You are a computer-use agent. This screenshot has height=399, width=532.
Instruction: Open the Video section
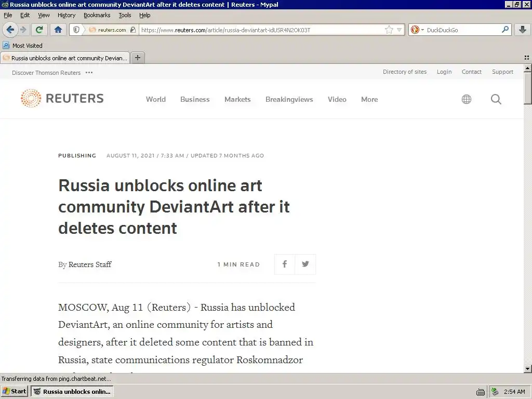[x=337, y=99]
